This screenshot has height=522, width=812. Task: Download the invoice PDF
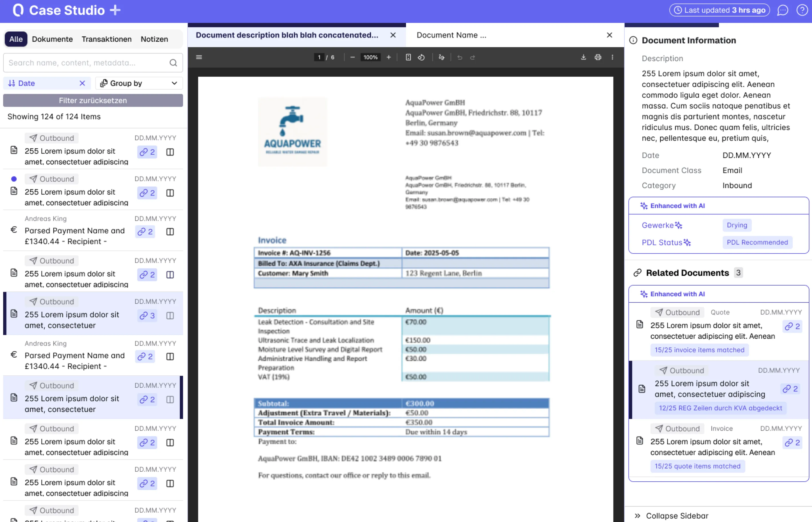point(583,57)
